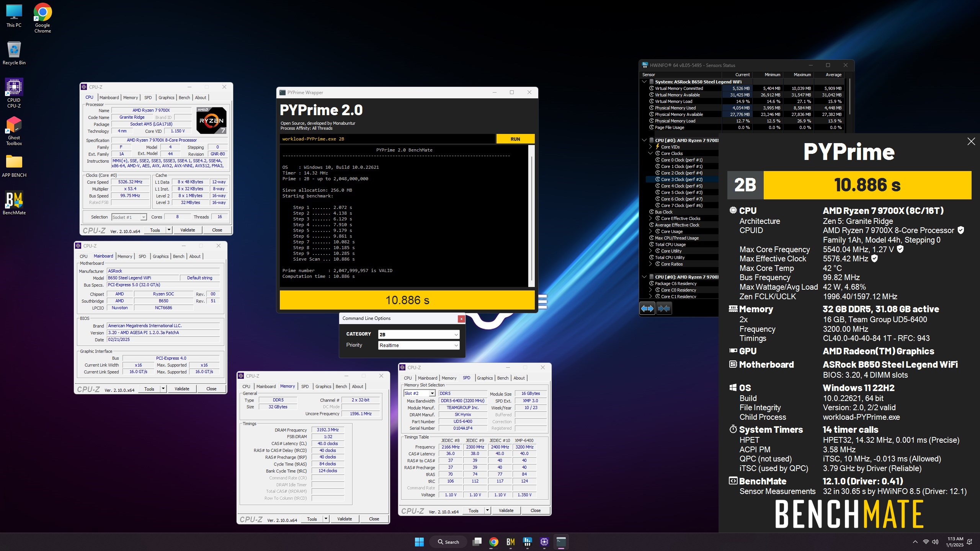Open the Slot #2 memory slot dropdown
The width and height of the screenshot is (980, 551).
point(420,393)
